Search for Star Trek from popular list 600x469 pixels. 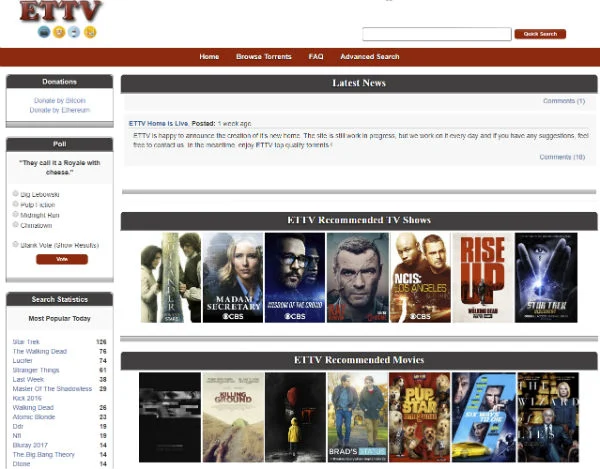26,342
